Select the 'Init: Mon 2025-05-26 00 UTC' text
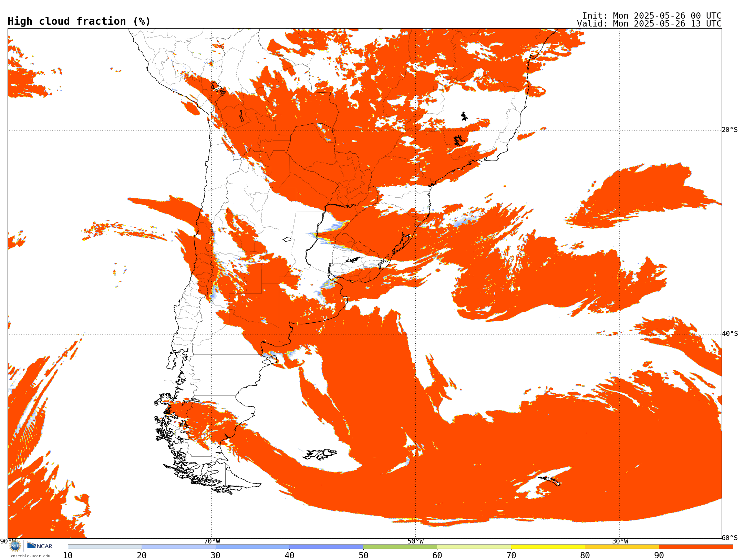Image resolution: width=744 pixels, height=560 pixels. (x=652, y=16)
